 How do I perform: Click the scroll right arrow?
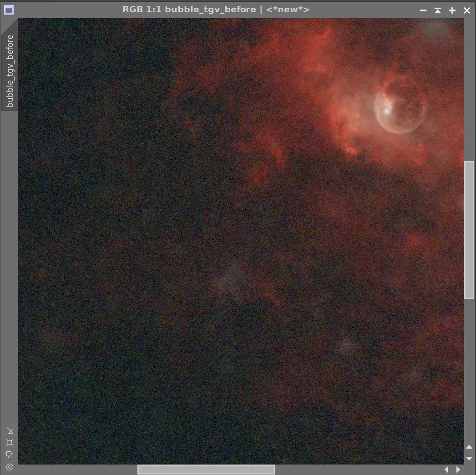coord(458,469)
